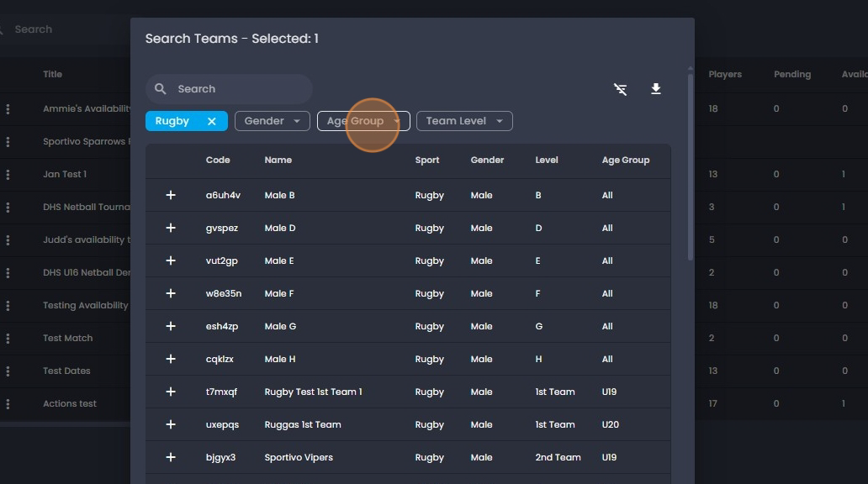Viewport: 868px width, 484px height.
Task: Sort by the Level column header
Action: (x=547, y=160)
